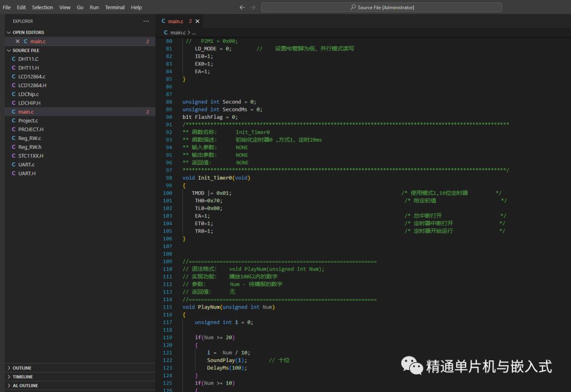Open the Explorer more actions ellipsis

[x=146, y=21]
